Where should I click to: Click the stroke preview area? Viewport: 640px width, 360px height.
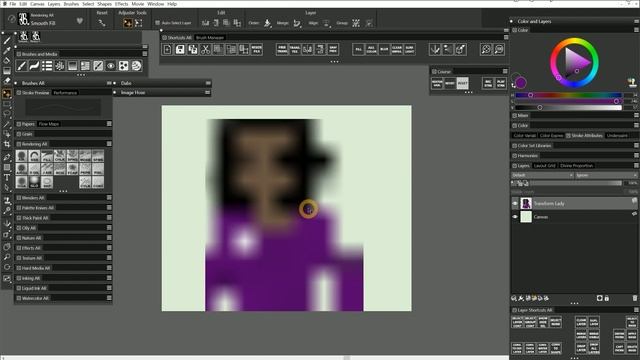click(x=63, y=107)
